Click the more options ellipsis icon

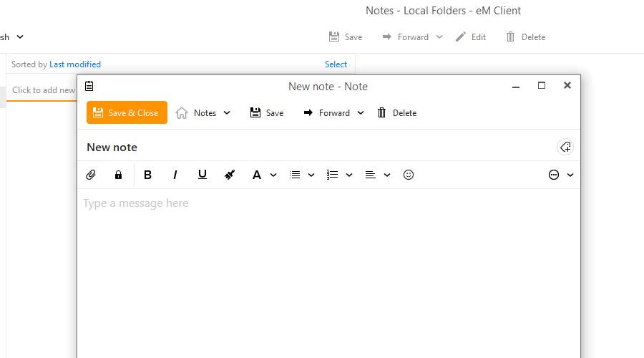point(554,175)
